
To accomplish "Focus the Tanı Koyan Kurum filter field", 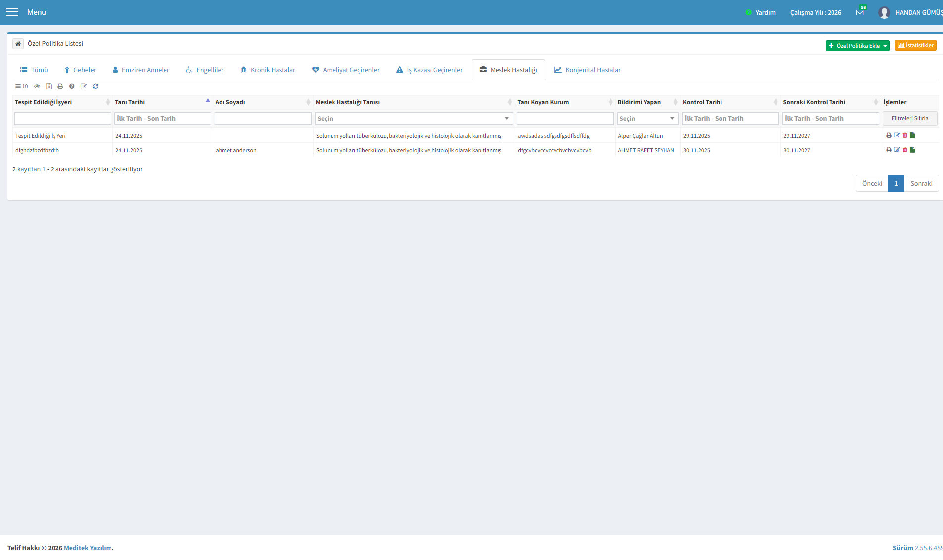I will [565, 119].
